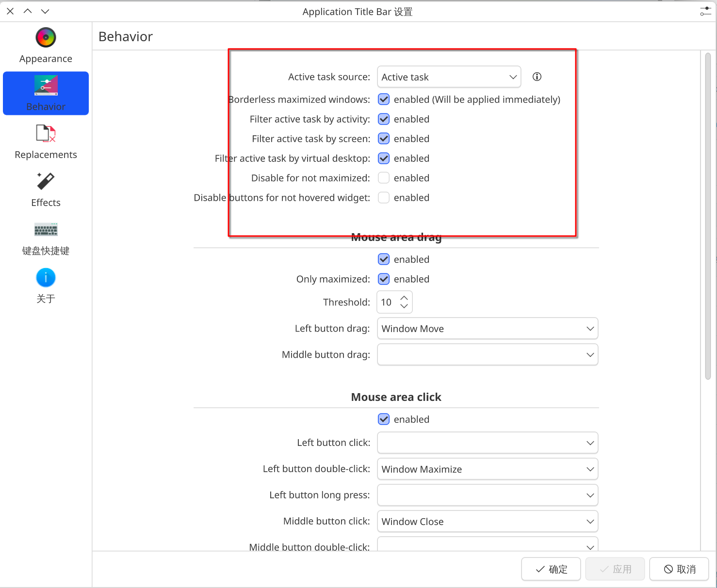
Task: Click the Behavior page heading
Action: tap(126, 36)
